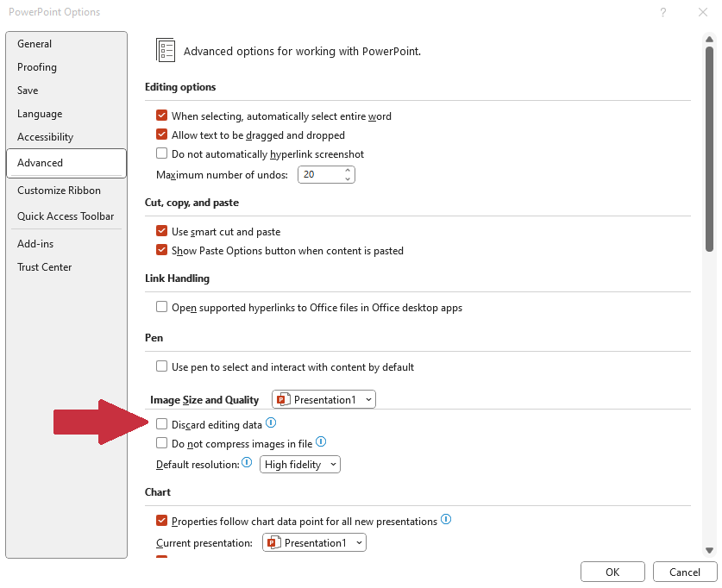Click info icon beside Discard editing data
This screenshot has width=722, height=588.
click(271, 423)
